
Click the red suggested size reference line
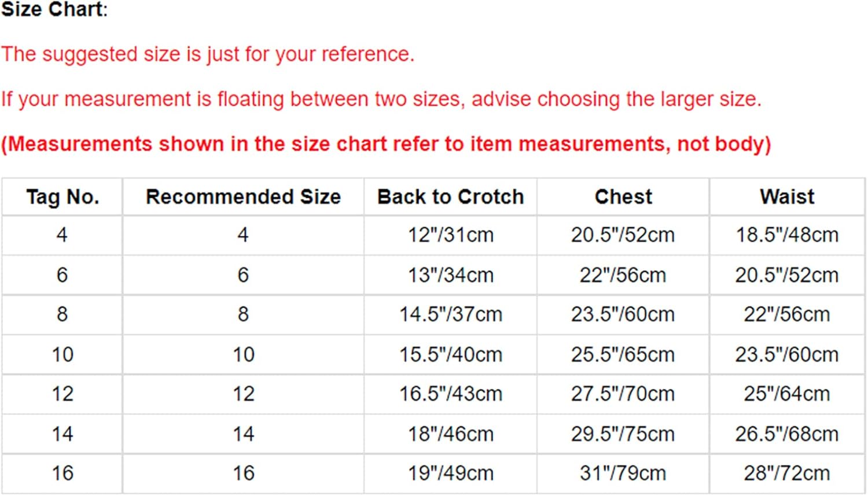(208, 54)
